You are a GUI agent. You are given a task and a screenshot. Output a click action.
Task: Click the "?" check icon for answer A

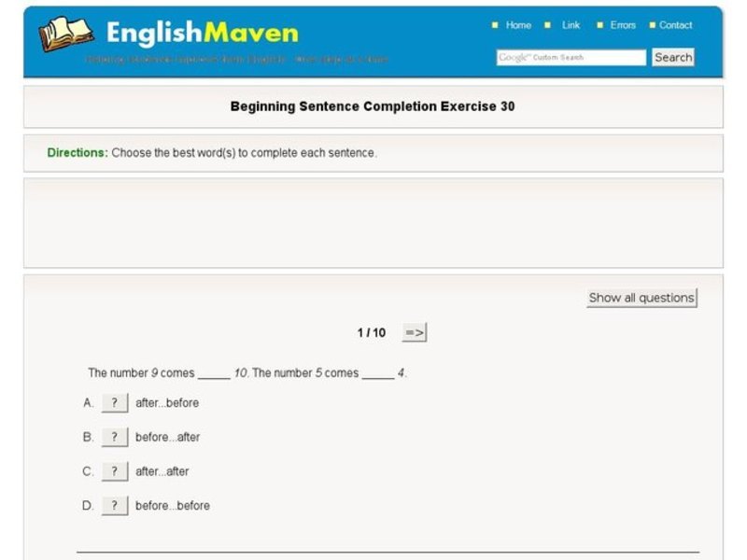pyautogui.click(x=114, y=402)
